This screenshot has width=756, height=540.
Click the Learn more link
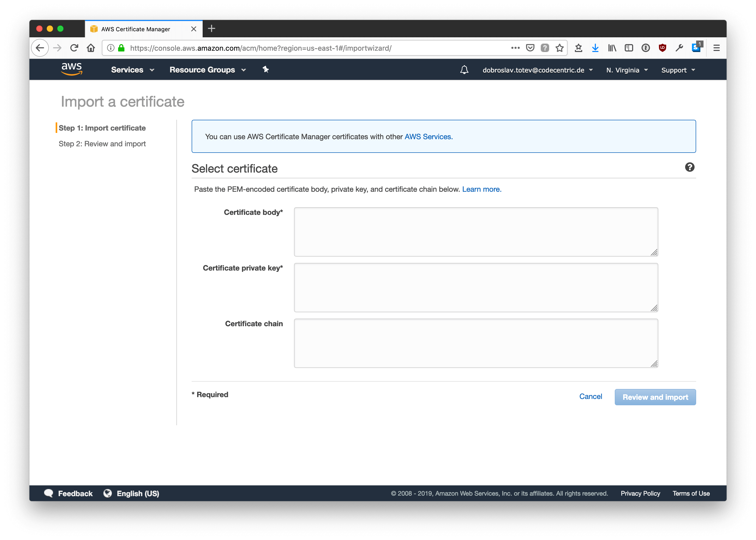(x=481, y=189)
